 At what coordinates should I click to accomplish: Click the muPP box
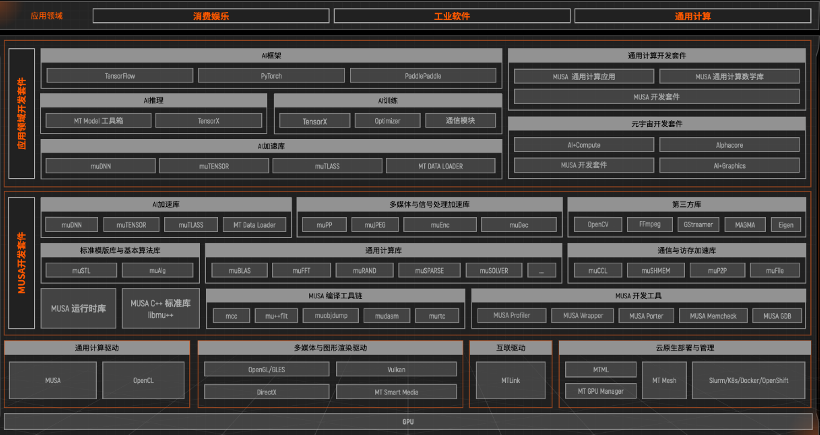click(x=324, y=225)
